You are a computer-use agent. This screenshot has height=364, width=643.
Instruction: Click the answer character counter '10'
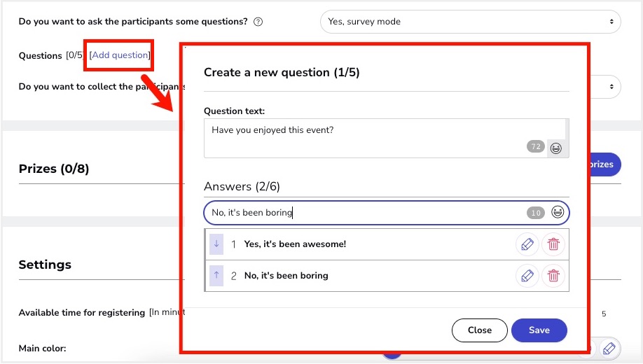pyautogui.click(x=536, y=213)
